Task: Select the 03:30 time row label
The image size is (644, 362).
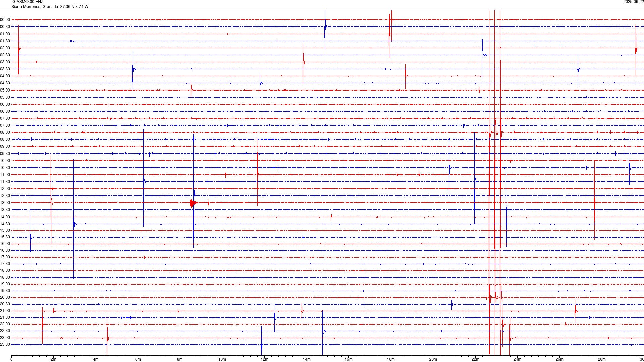Action: (5, 69)
